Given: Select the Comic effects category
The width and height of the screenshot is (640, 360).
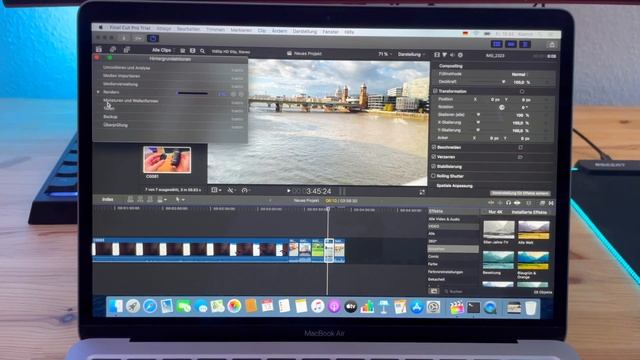Looking at the screenshot, I should (433, 256).
